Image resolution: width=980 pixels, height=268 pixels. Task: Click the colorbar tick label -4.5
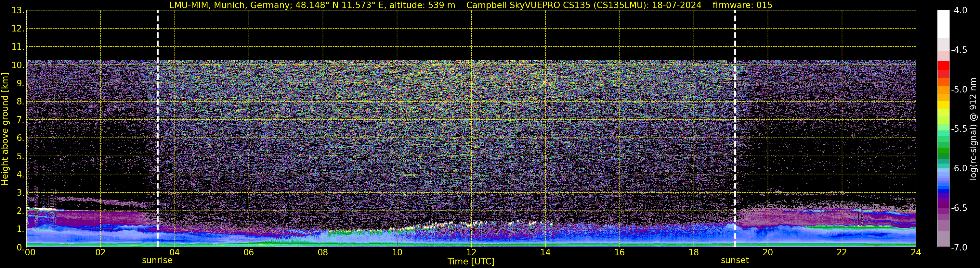click(x=959, y=50)
